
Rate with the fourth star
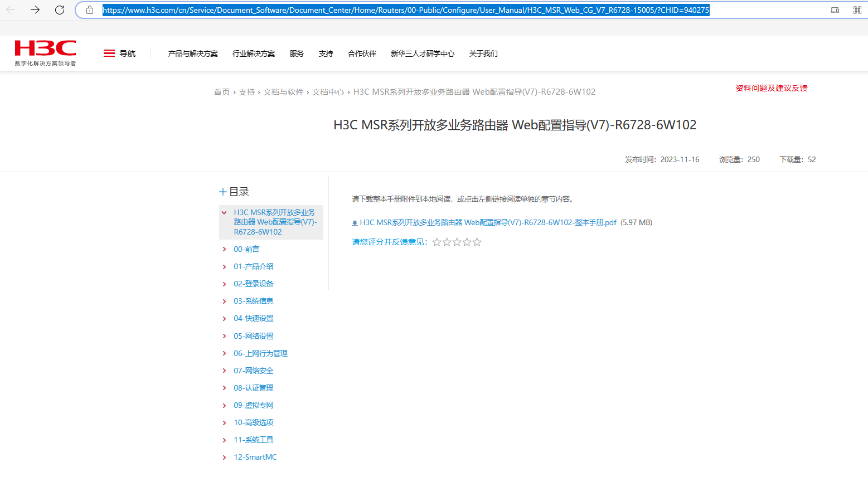(x=467, y=242)
